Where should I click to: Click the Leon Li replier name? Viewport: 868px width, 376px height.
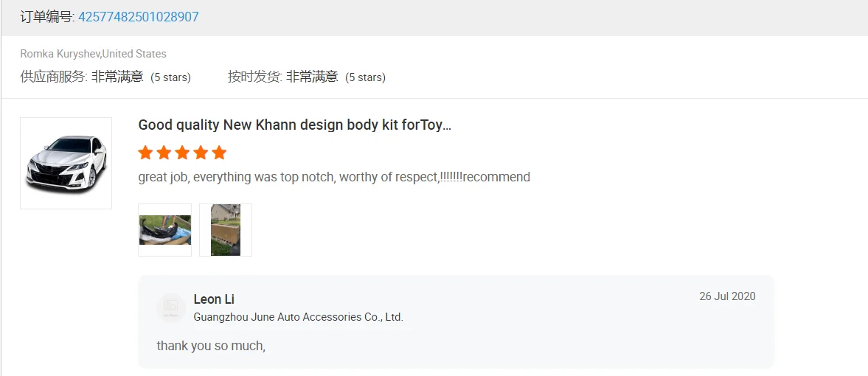[x=214, y=299]
